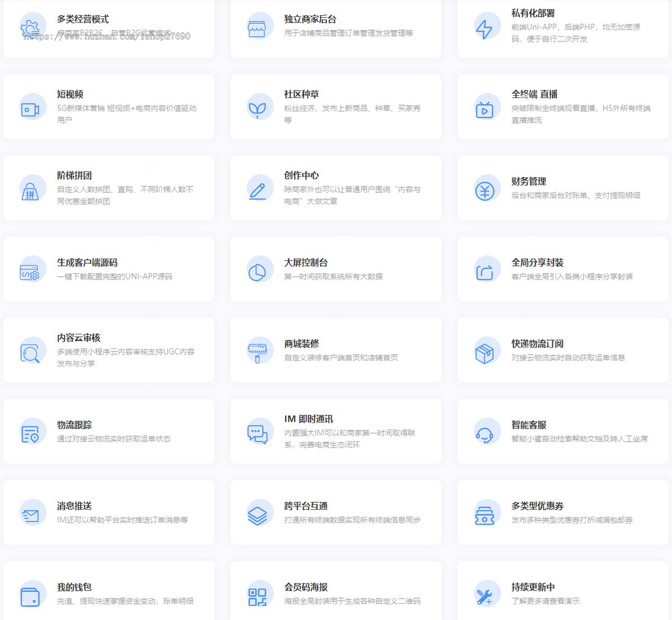
Task: Click description 第一时间获取系统所有大数据
Action: coord(333,277)
